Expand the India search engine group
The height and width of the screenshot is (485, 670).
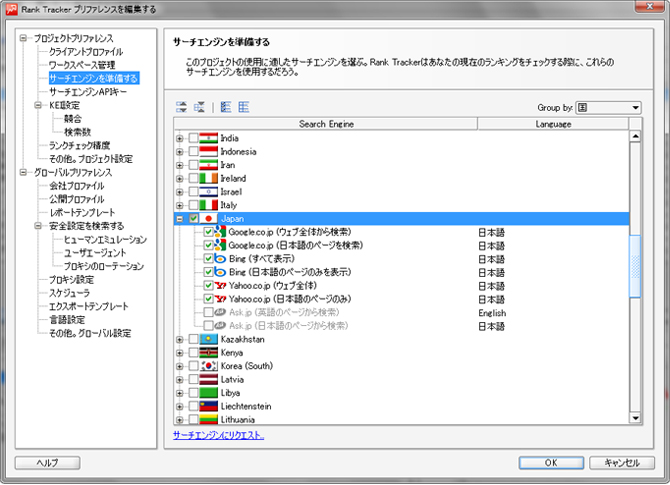pos(179,138)
